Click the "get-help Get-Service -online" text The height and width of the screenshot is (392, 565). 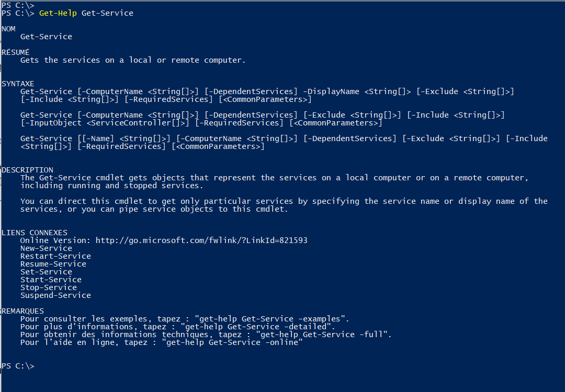click(x=232, y=342)
